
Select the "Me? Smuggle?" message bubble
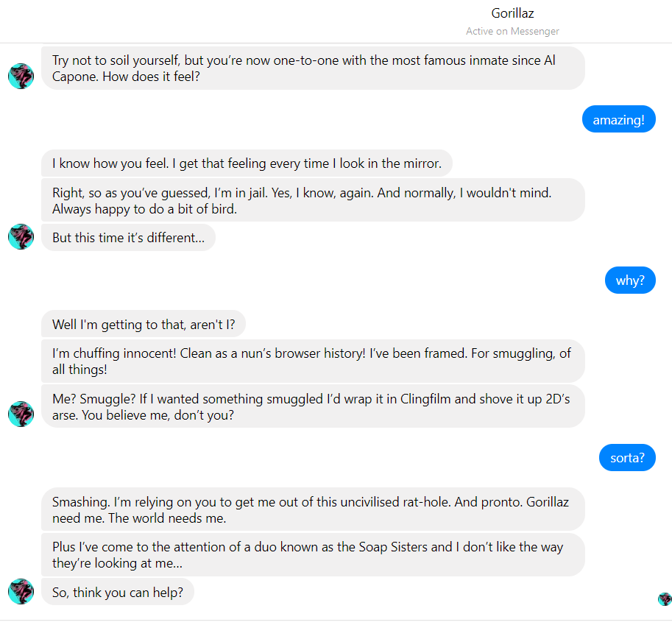(313, 406)
